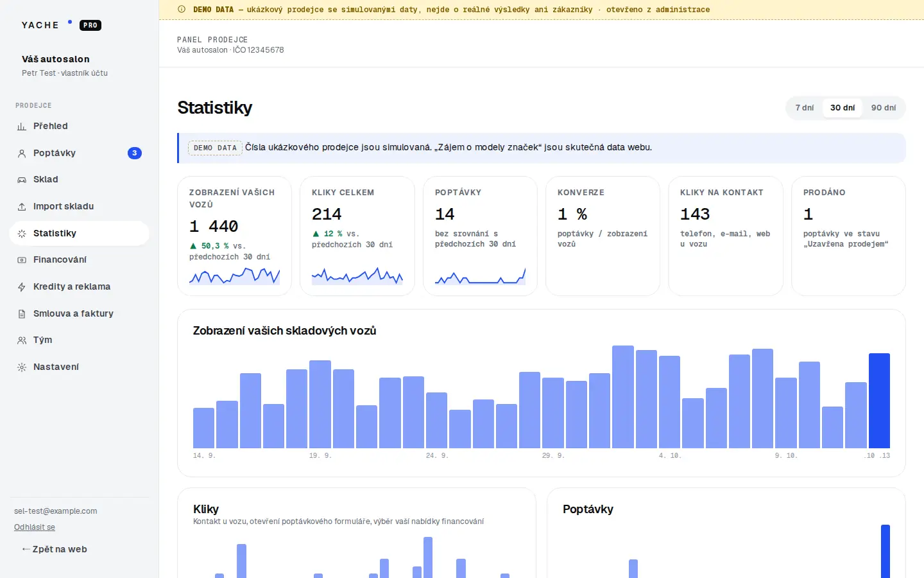Click the 143 value under Kliky na kontakt
The image size is (924, 578).
[695, 214]
